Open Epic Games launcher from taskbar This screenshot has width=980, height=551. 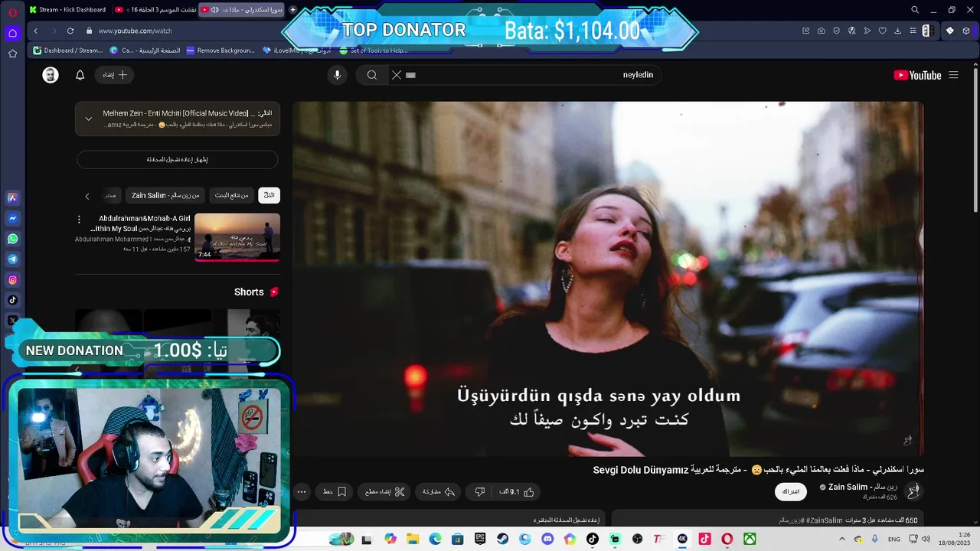[480, 539]
